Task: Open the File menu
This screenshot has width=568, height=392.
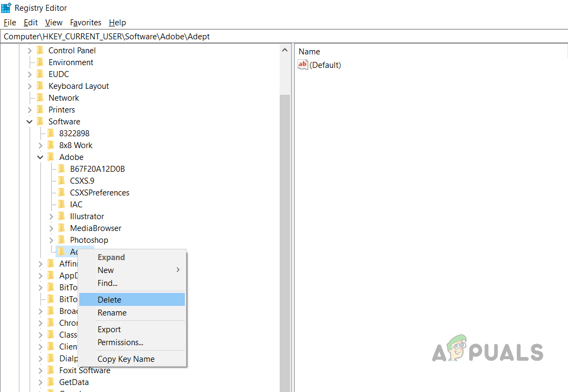Action: 10,23
